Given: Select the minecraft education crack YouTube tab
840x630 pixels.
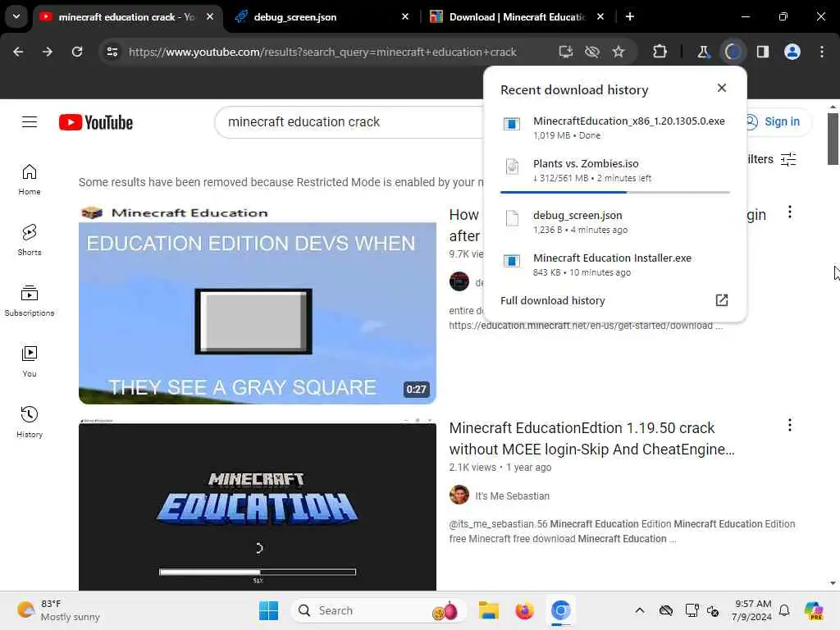Looking at the screenshot, I should [127, 16].
